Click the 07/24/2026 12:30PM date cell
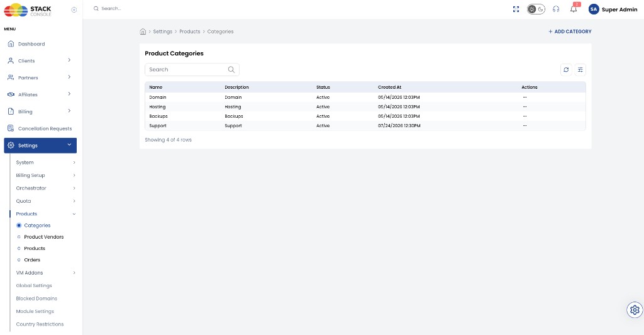The width and height of the screenshot is (644, 335). (x=399, y=126)
